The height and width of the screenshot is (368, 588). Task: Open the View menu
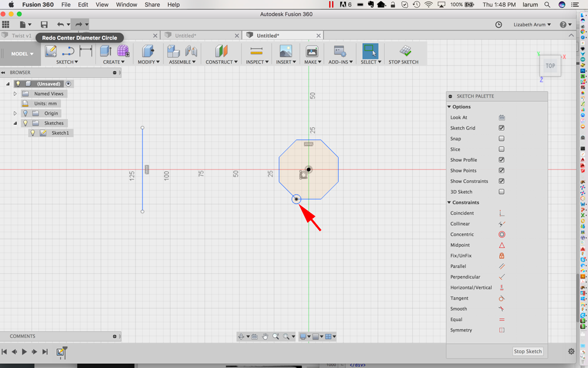tap(102, 5)
